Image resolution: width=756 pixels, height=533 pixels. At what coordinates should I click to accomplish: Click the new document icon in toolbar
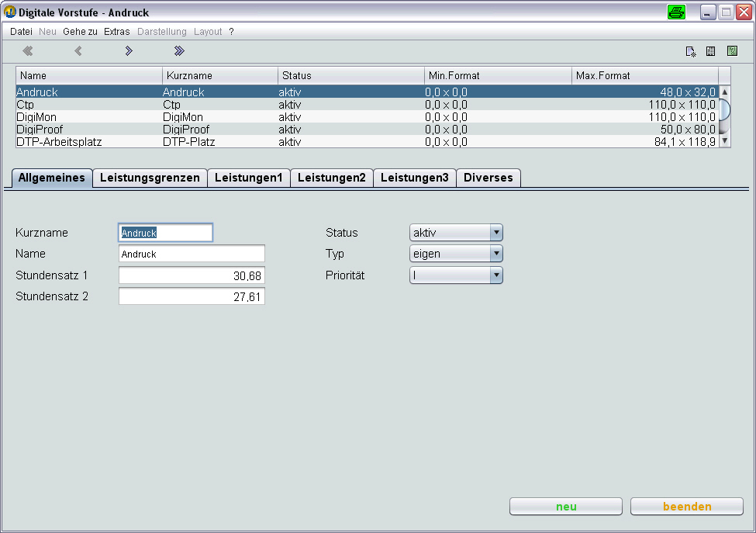[690, 51]
